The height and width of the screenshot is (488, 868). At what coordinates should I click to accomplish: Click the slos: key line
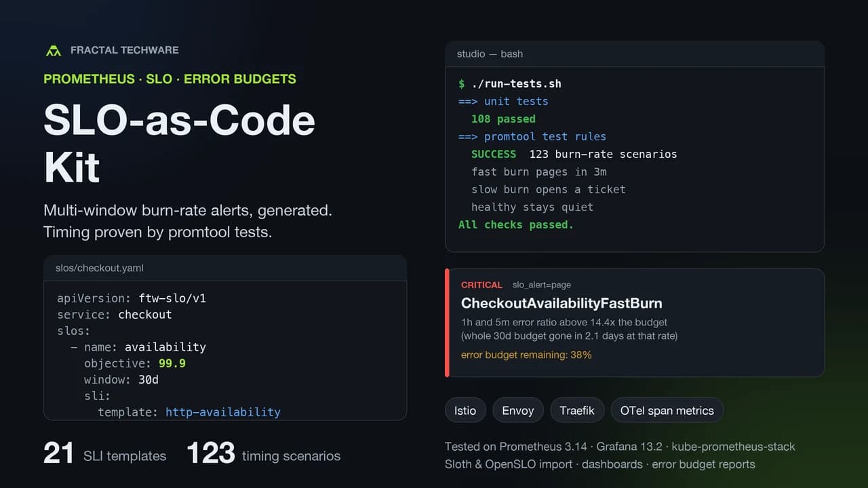[74, 331]
